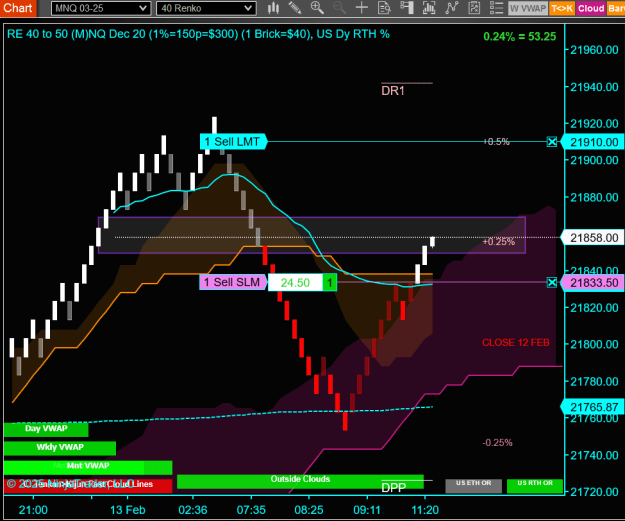Click the 11:20 time axis label
The image size is (625, 521).
(425, 510)
